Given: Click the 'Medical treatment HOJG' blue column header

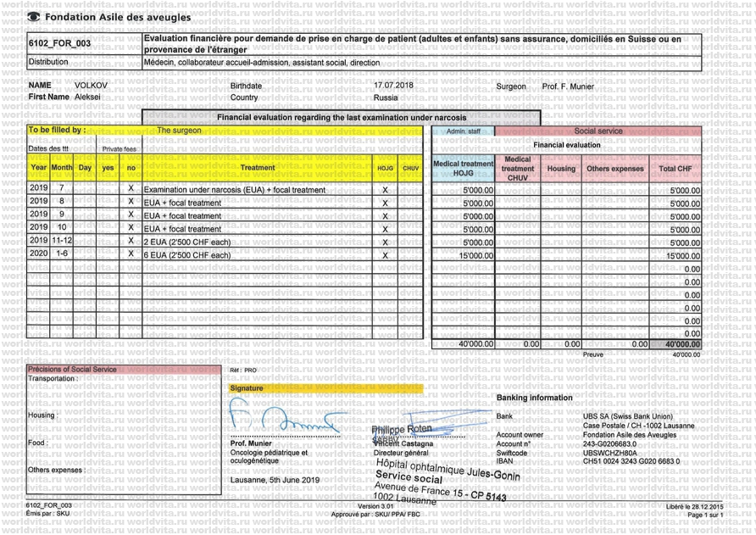Looking at the screenshot, I should click(463, 168).
